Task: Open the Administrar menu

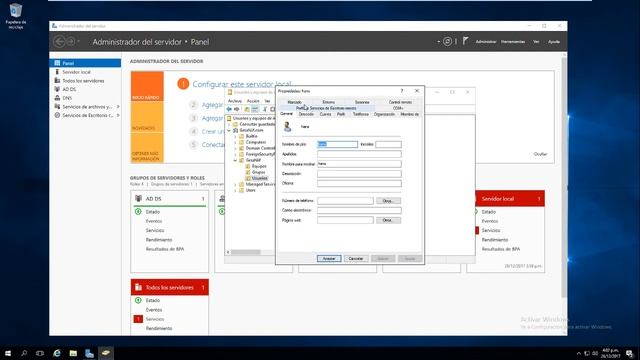Action: [x=486, y=42]
